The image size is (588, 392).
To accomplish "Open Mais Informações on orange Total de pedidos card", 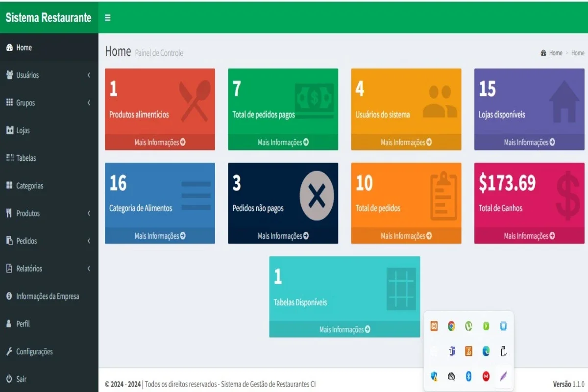I will tap(406, 236).
